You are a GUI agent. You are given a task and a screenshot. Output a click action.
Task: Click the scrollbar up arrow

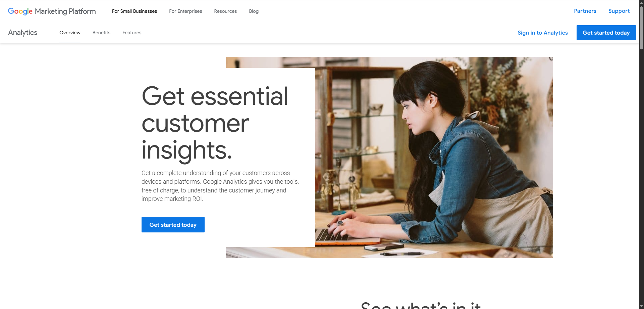point(641,3)
